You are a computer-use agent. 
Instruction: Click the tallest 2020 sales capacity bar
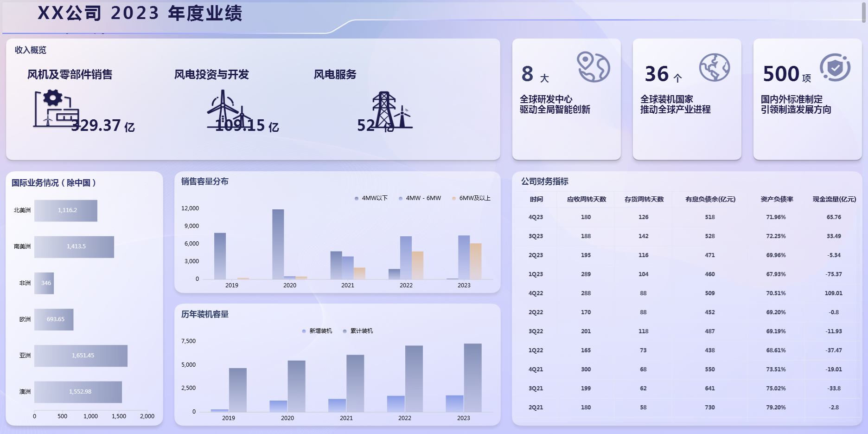coord(278,244)
